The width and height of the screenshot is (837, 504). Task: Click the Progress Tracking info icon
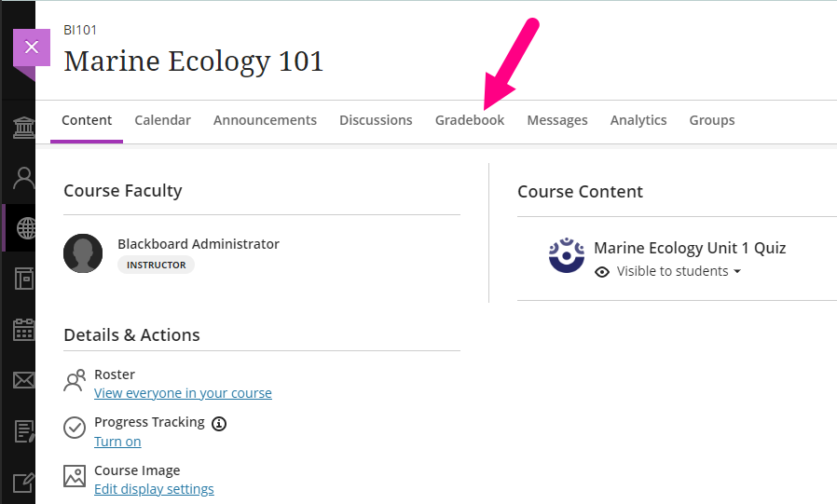coord(219,423)
